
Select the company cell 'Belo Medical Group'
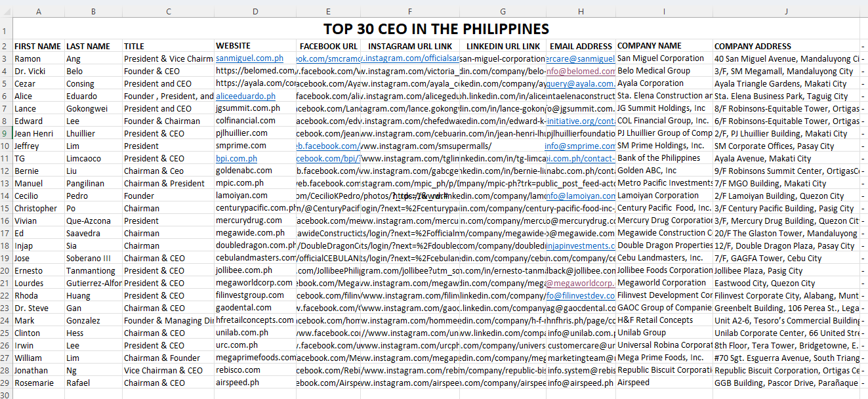coord(664,71)
